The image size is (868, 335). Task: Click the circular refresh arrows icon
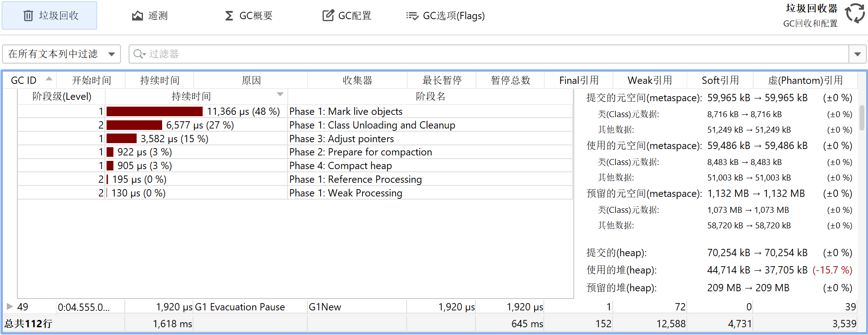point(854,13)
